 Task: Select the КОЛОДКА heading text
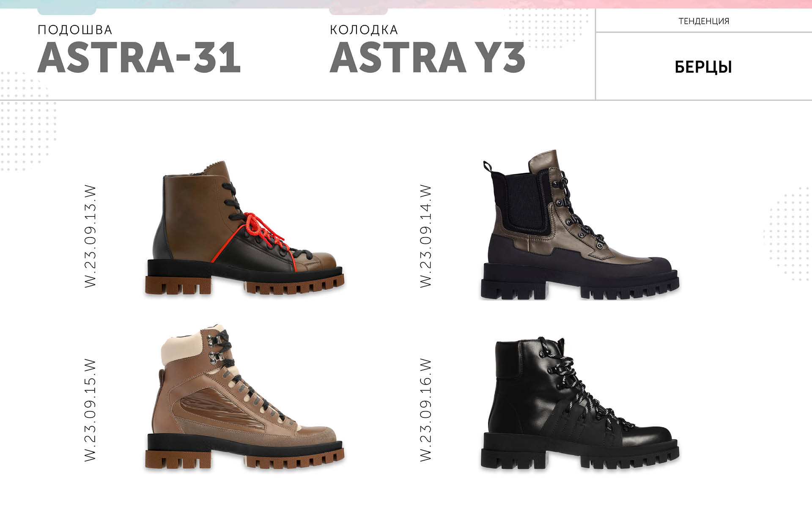click(364, 30)
